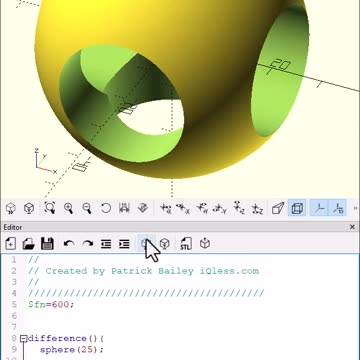Expand the viewer toolbar overflow chevron
This screenshot has height=360, width=360.
[x=355, y=209]
